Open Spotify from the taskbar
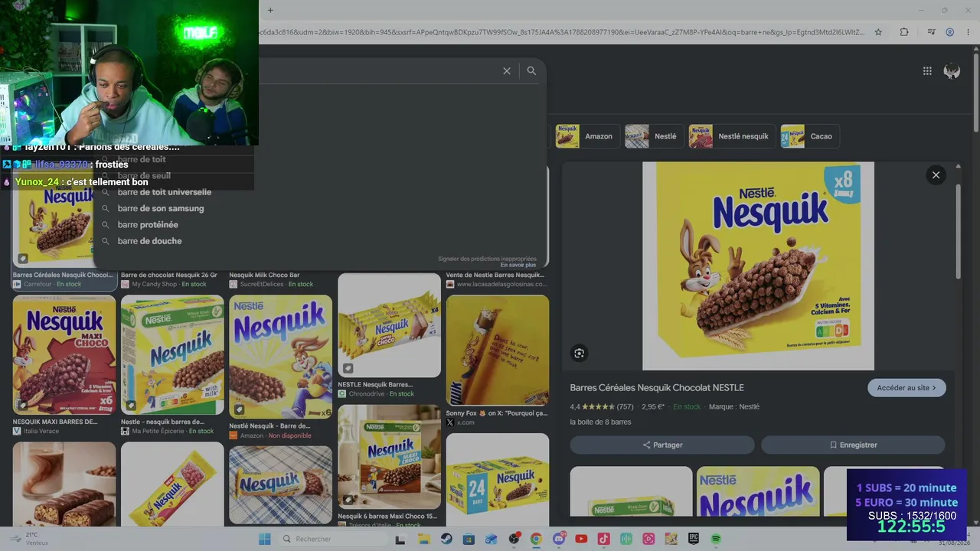980x551 pixels. tap(716, 539)
